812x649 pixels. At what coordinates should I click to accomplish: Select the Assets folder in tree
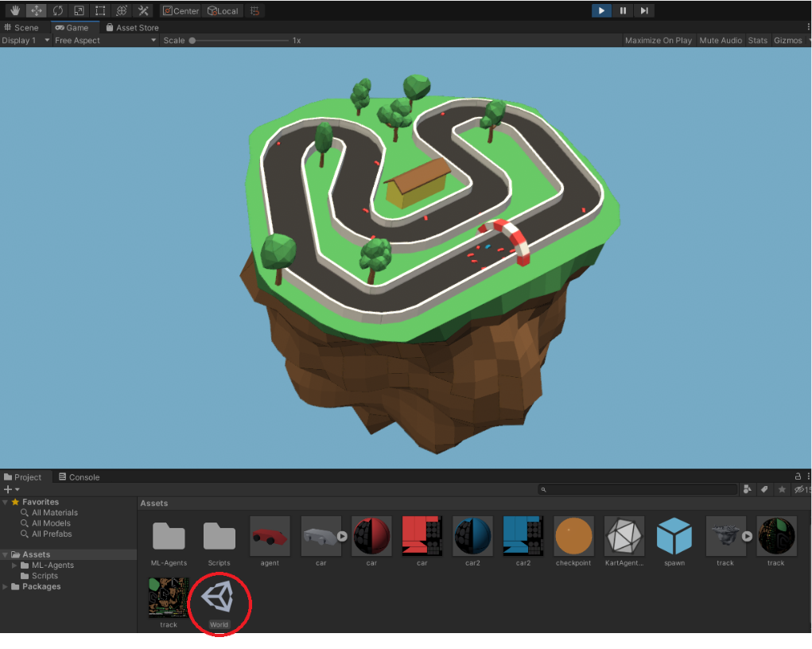pos(68,554)
